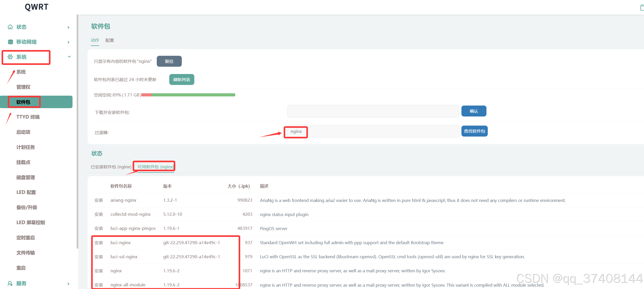Open the 文件传输 menu item
This screenshot has width=644, height=289.
click(26, 253)
